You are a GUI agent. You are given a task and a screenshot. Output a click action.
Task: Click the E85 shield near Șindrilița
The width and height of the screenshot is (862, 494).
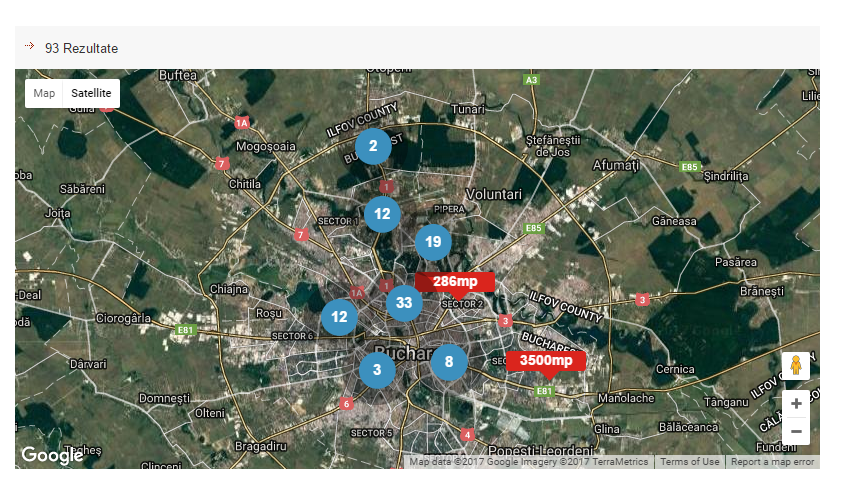tap(689, 167)
